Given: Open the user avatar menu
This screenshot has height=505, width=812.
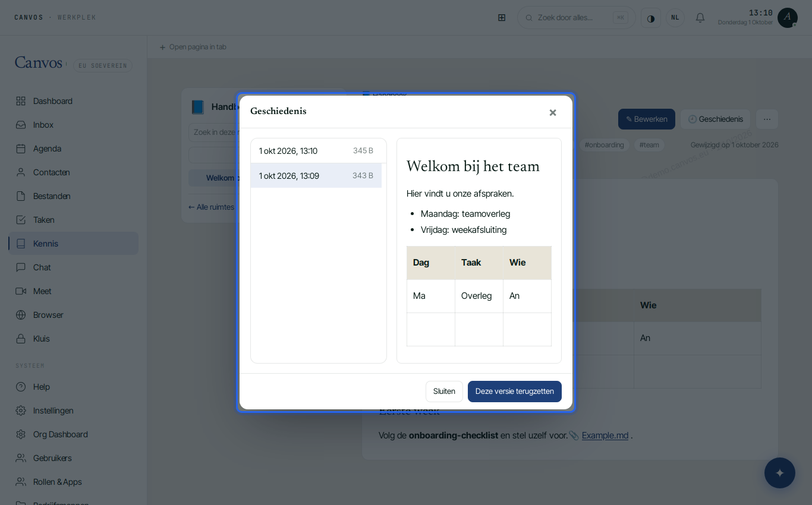Looking at the screenshot, I should (x=788, y=18).
